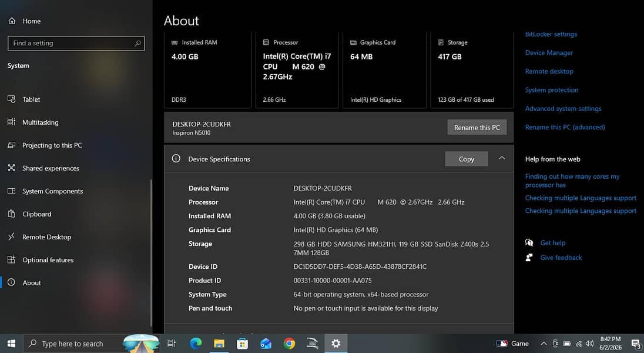
Task: Click the sidebar vertical scrollbar
Action: pos(151,253)
